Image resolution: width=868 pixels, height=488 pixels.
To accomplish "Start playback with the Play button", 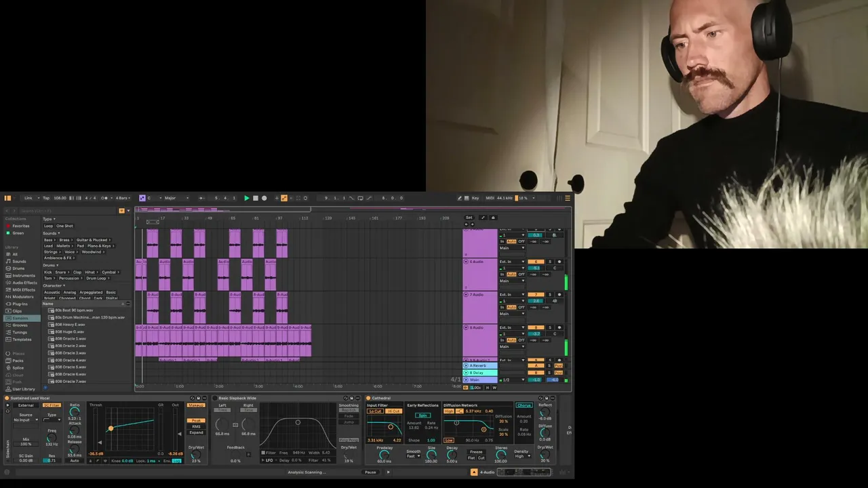I will tap(246, 198).
